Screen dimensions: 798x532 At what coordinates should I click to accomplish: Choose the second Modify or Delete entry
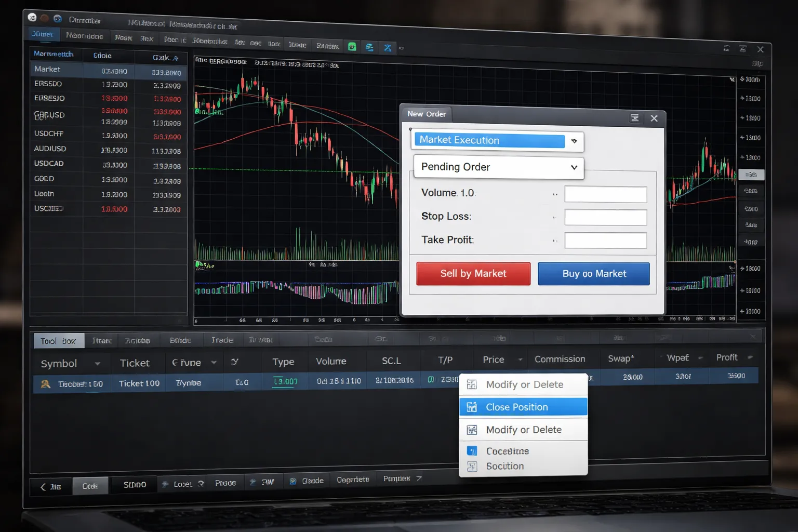523,430
